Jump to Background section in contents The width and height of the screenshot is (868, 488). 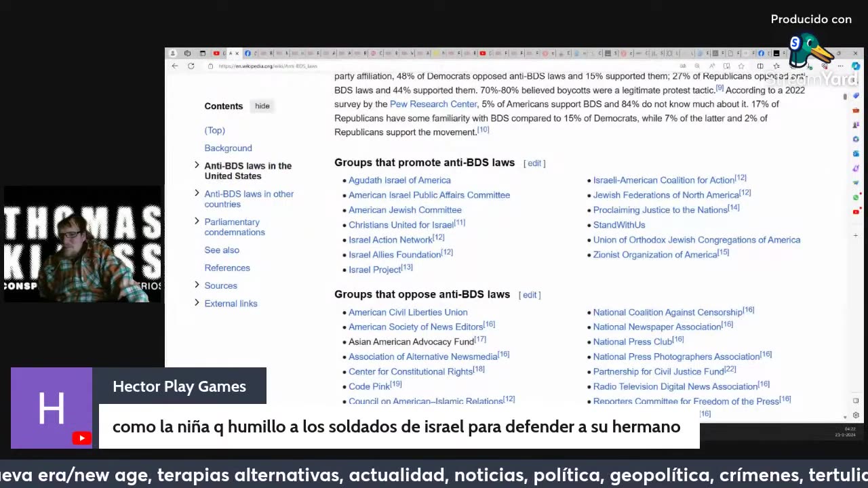(228, 148)
